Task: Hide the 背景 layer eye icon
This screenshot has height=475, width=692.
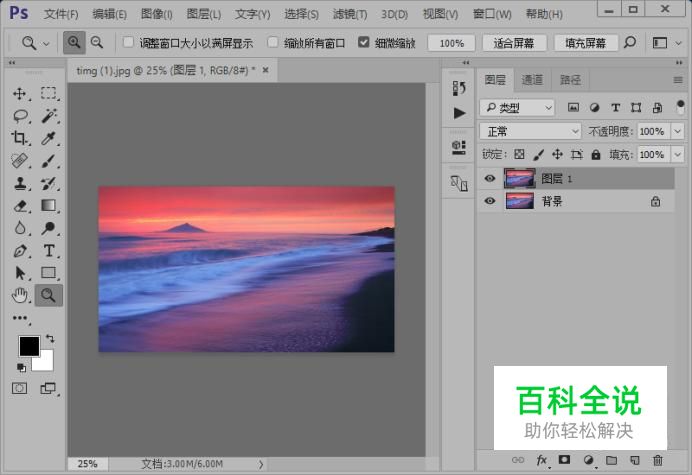Action: click(x=489, y=201)
